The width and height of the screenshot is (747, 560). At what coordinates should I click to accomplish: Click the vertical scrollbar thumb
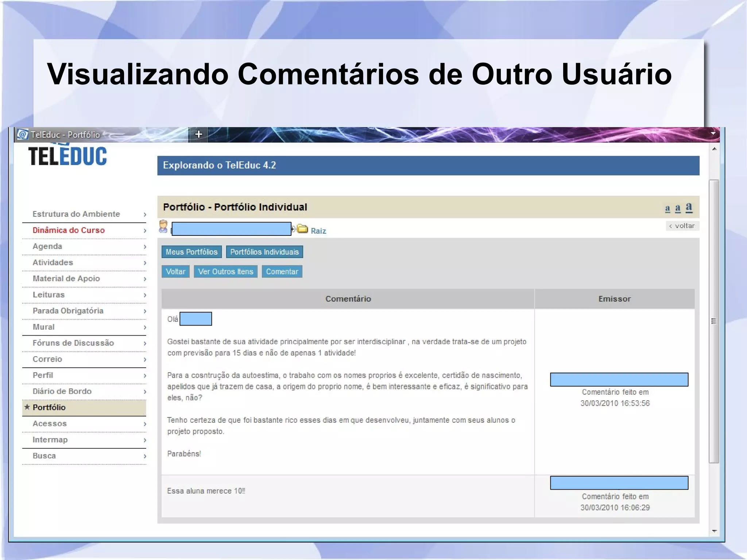pyautogui.click(x=714, y=321)
